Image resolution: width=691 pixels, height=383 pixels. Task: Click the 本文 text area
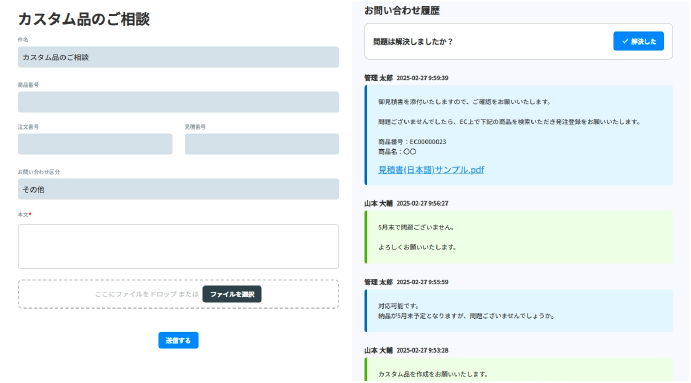178,246
